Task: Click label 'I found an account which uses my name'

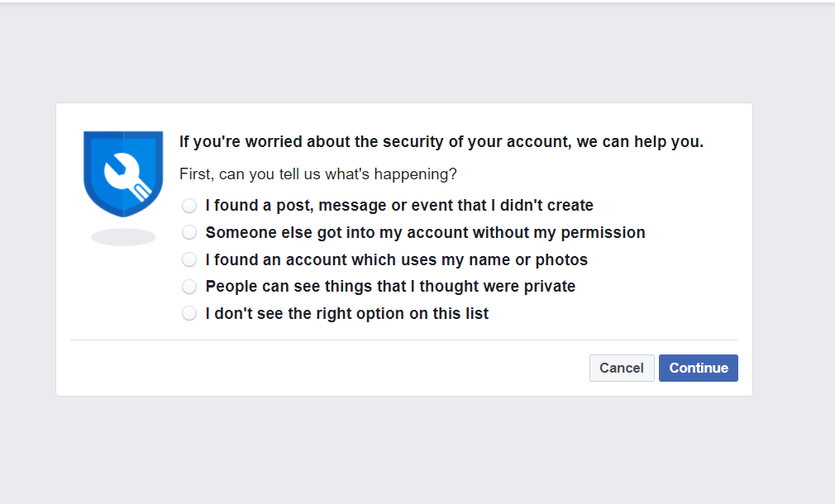Action: 397,259
